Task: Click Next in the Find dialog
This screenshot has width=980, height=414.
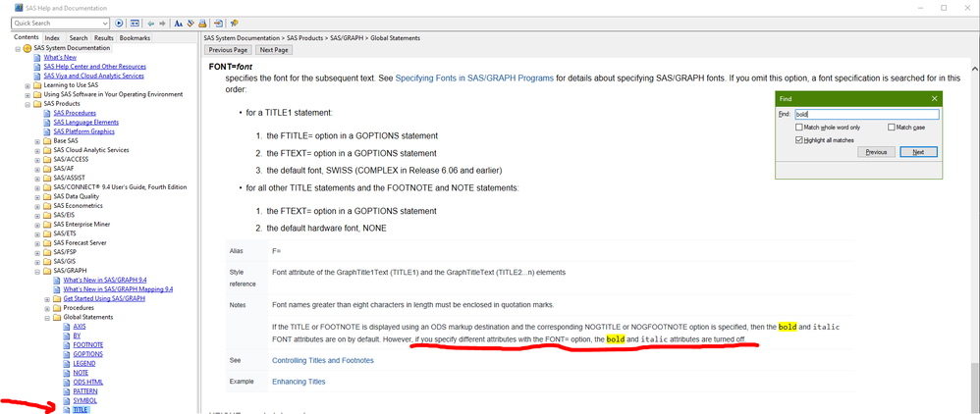Action: coord(918,152)
